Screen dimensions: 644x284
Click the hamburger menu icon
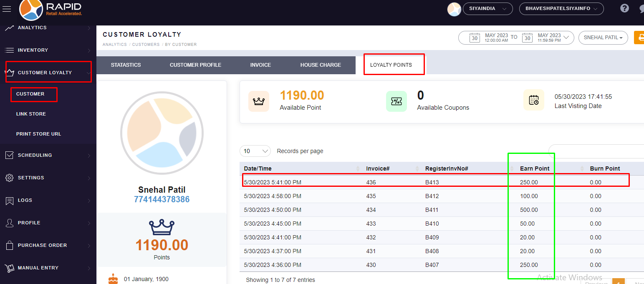[7, 9]
